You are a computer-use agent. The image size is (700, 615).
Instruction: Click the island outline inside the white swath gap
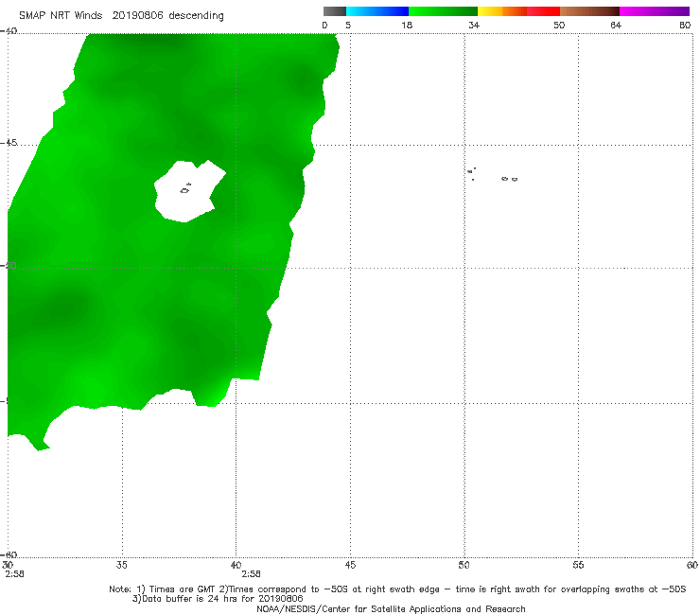(185, 189)
